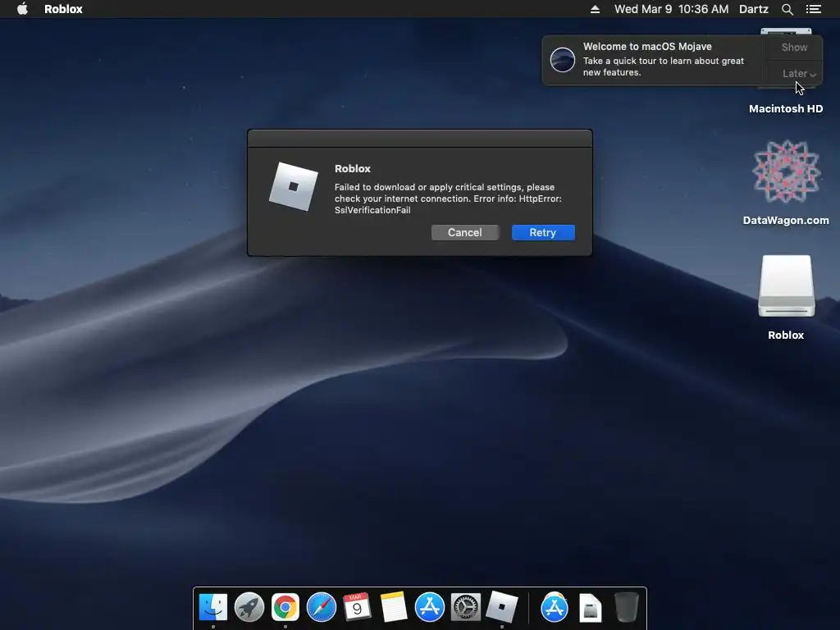Open the Notification Center list icon
This screenshot has height=630, width=840.
813,9
